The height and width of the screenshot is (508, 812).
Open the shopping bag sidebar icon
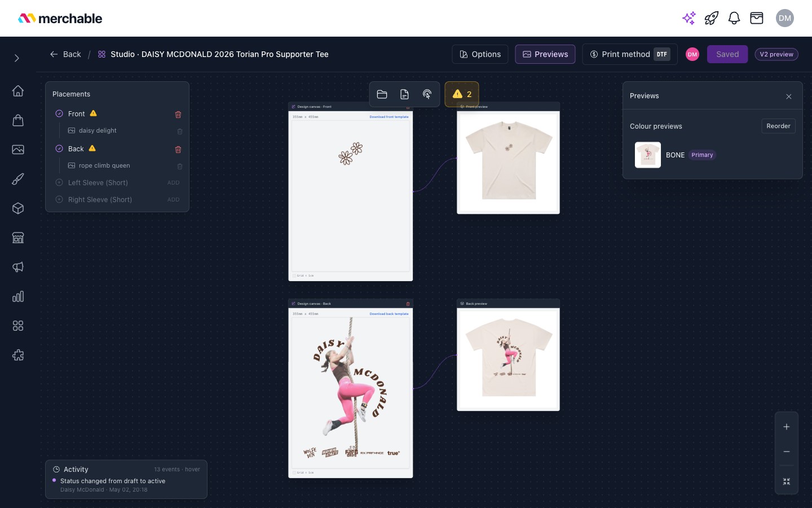point(18,120)
